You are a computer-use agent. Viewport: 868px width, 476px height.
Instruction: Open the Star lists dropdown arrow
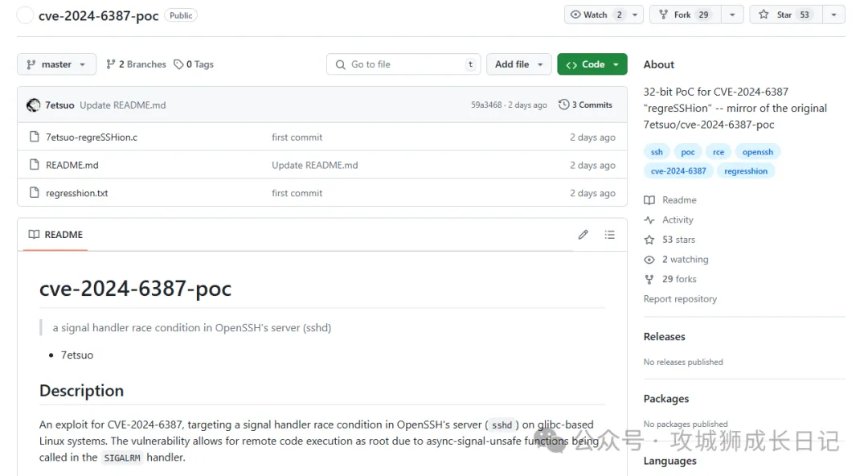[x=833, y=15]
